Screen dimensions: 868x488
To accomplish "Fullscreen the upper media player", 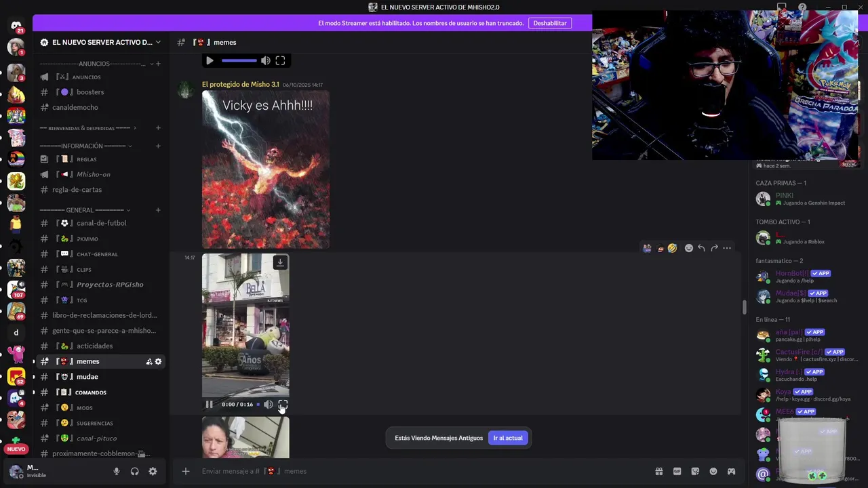I will pos(280,61).
